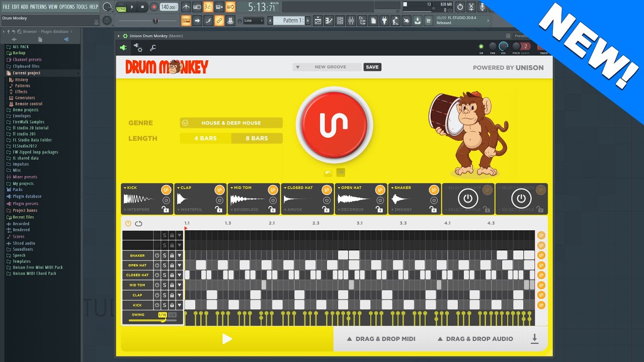Toggle the lock on the OPEN HAT slot
This screenshot has width=644, height=362.
click(380, 209)
